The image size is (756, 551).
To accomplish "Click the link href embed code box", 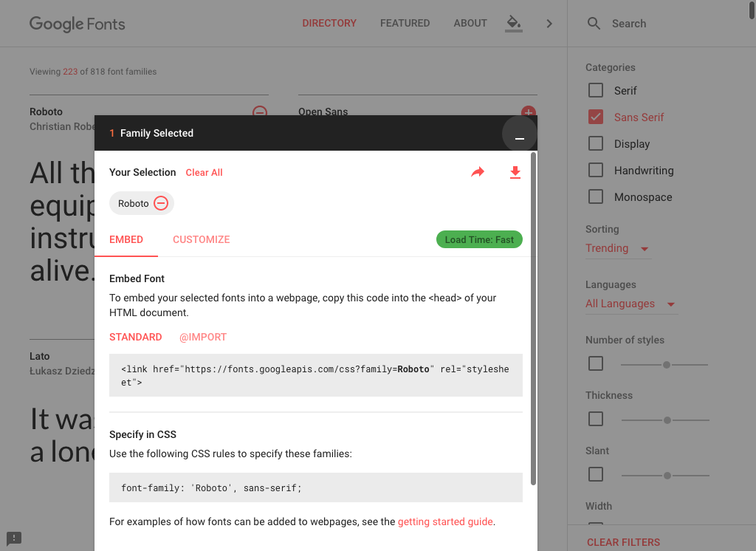I will point(316,375).
